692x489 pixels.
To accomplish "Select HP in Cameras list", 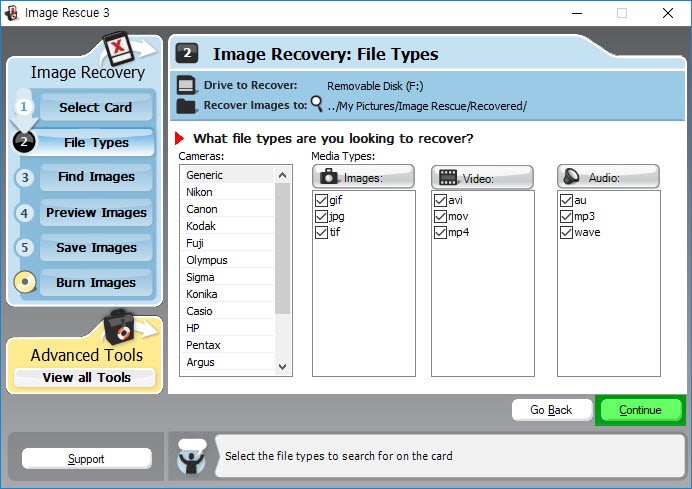I will click(x=228, y=328).
